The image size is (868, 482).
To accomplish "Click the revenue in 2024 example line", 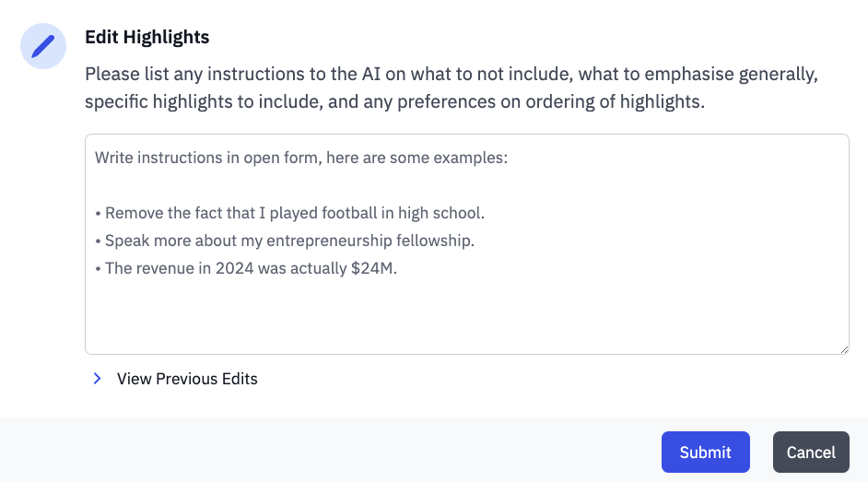I will pyautogui.click(x=246, y=268).
